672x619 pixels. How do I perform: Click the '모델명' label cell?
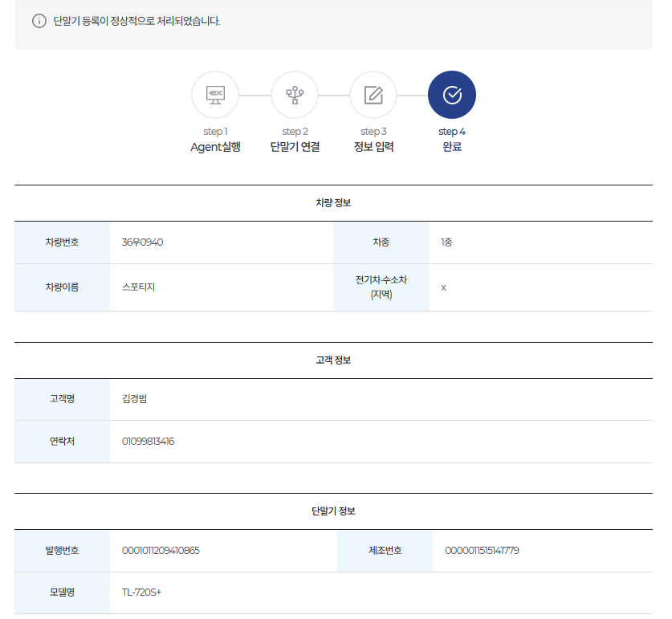(x=62, y=593)
